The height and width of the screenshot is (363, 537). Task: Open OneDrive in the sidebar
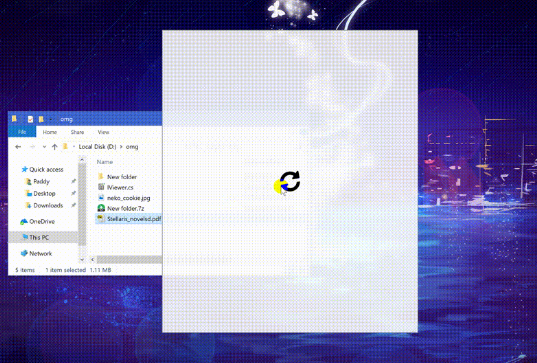[42, 222]
